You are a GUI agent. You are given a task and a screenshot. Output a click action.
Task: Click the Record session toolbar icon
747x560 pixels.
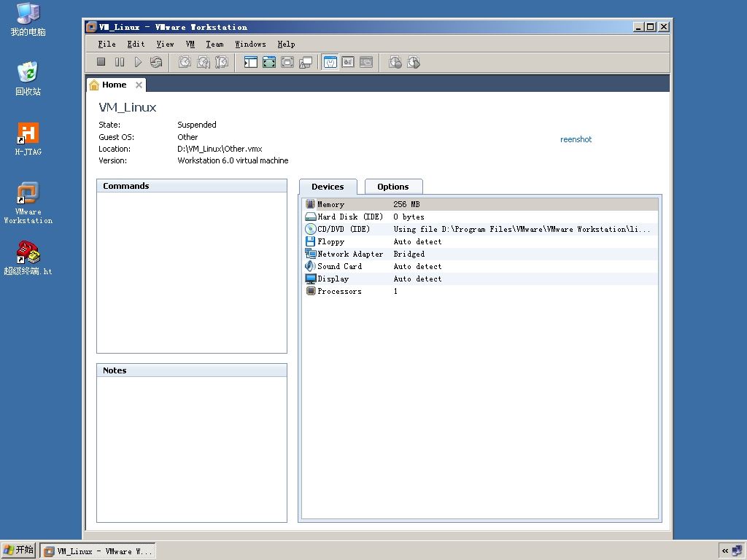395,62
